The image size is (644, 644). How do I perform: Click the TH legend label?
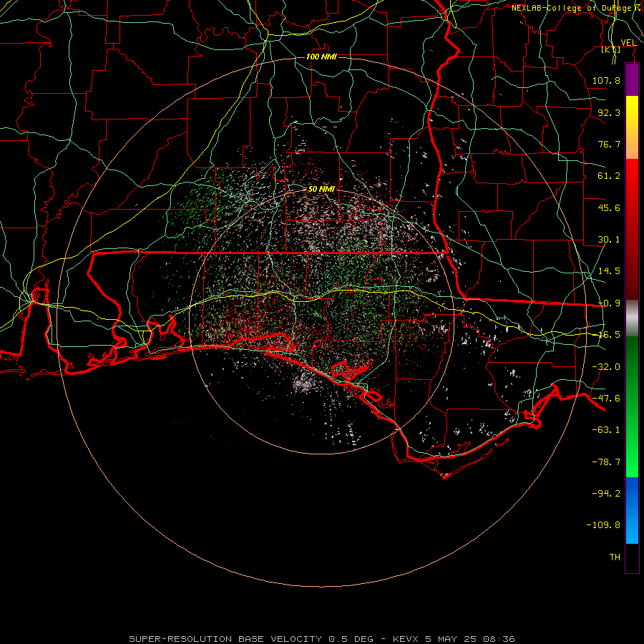[615, 557]
